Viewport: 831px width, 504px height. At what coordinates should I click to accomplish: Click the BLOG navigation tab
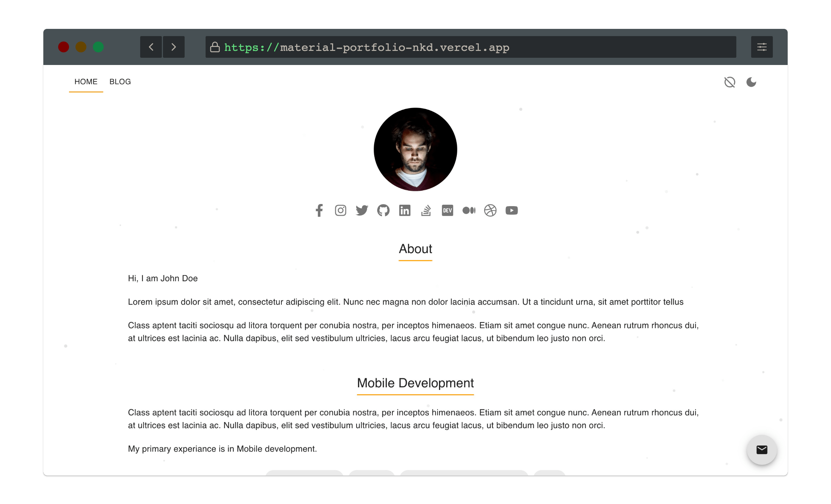[x=121, y=82]
